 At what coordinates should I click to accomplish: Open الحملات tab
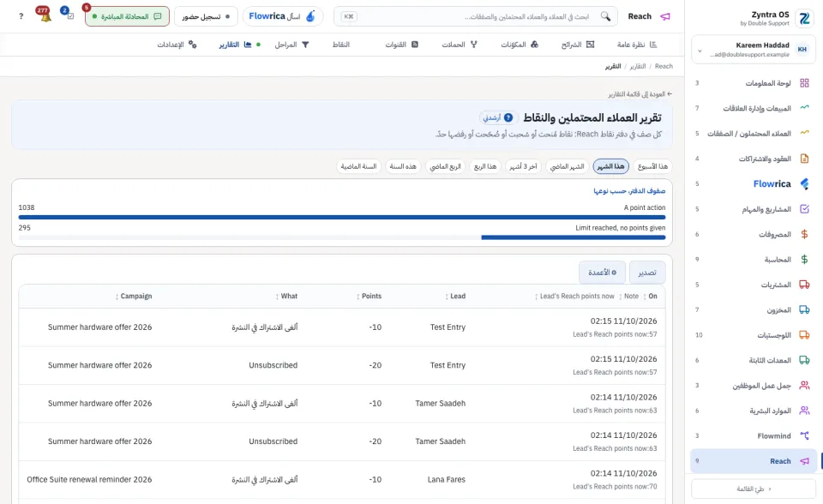[460, 45]
